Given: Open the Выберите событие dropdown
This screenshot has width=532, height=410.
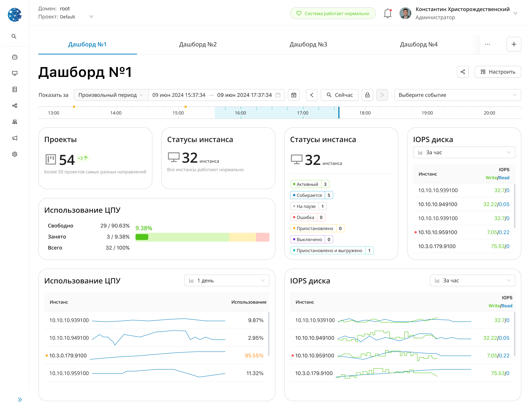Looking at the screenshot, I should pos(458,95).
